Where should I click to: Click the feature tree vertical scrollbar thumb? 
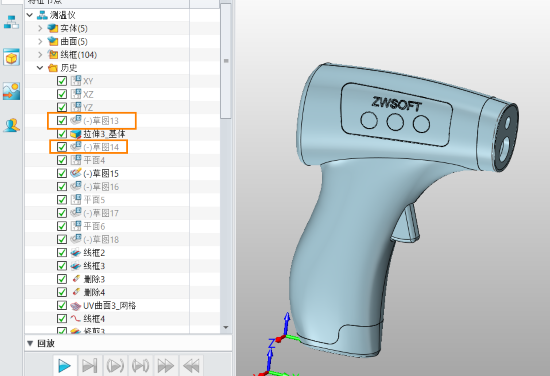click(226, 61)
